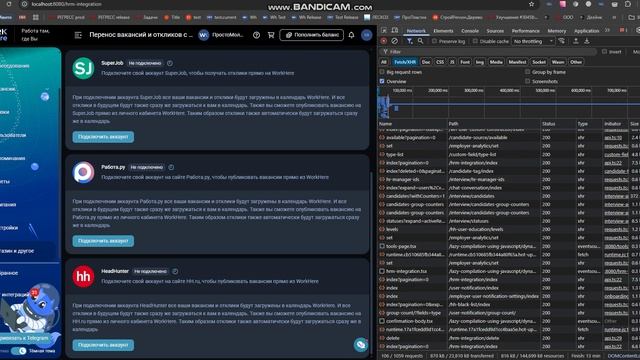Enable Preserve log checkbox
The height and width of the screenshot is (360, 640).
(434, 41)
